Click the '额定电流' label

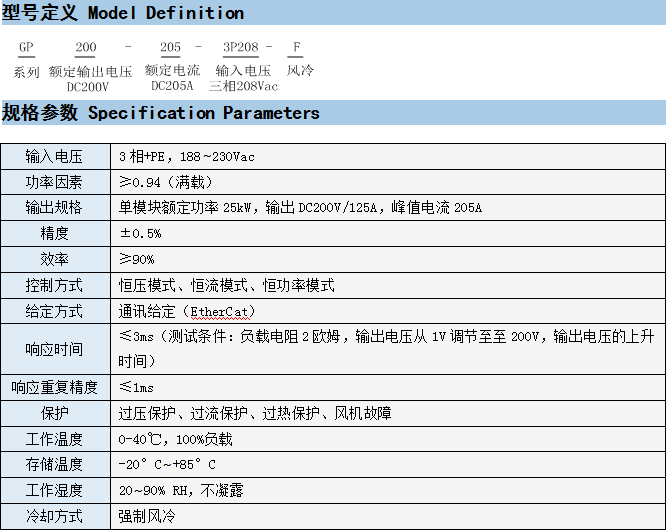click(172, 70)
